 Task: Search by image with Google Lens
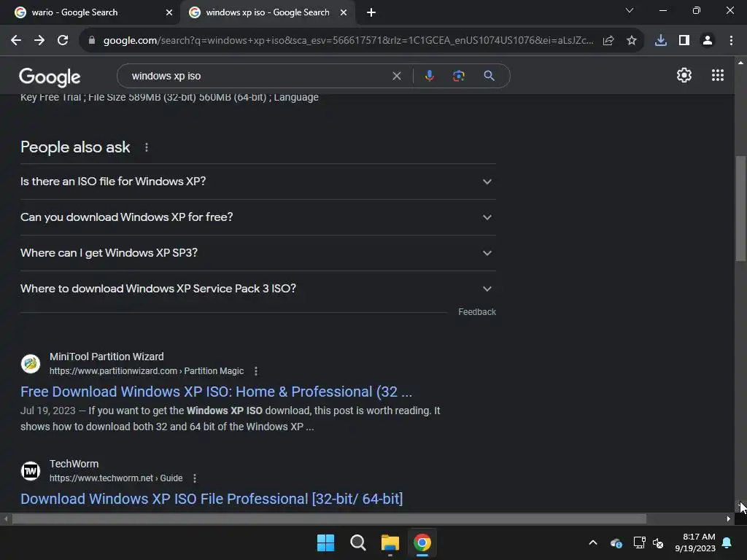[x=458, y=76]
